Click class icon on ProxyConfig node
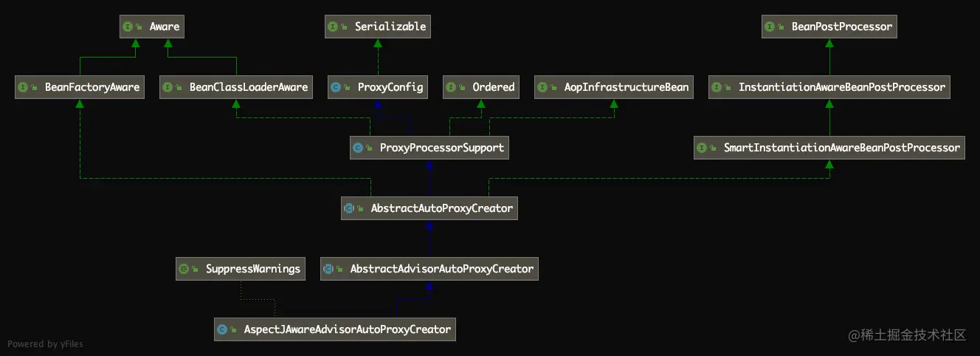980x356 pixels. pyautogui.click(x=337, y=87)
